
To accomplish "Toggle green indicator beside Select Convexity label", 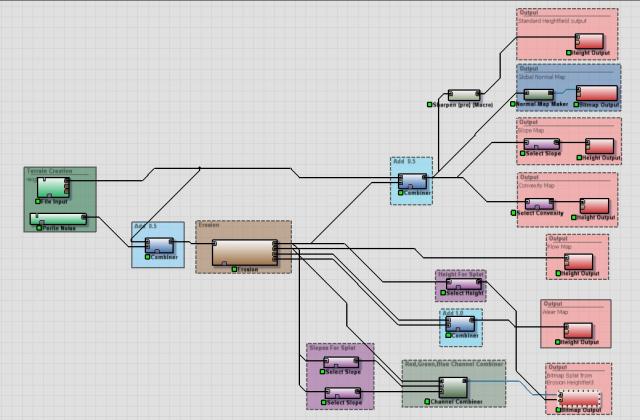I will click(x=513, y=213).
